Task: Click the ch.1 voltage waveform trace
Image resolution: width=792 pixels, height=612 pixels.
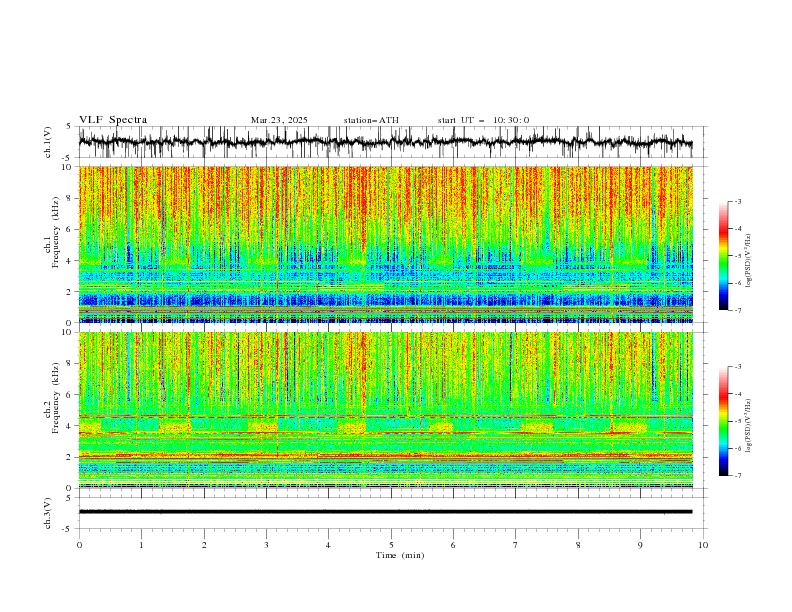Action: 385,142
